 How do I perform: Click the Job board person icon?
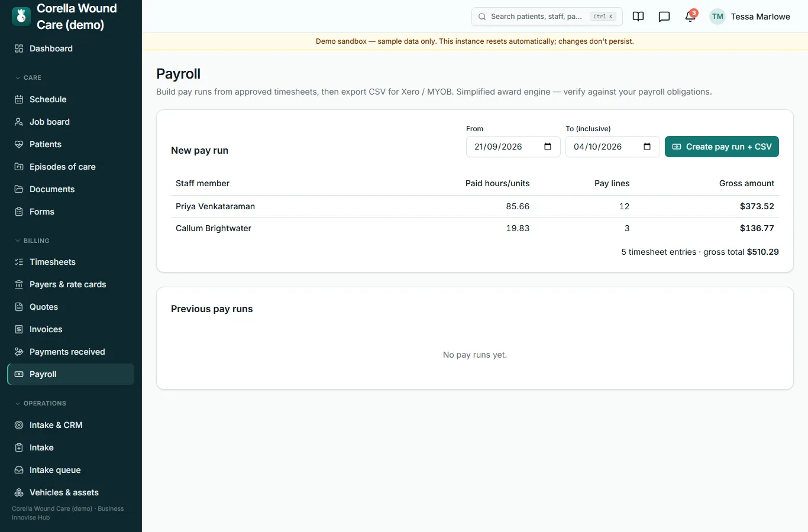[x=19, y=122]
